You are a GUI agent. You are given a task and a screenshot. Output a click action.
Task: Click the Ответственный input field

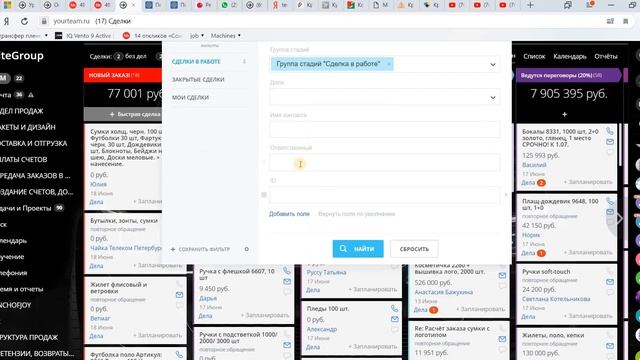point(384,162)
